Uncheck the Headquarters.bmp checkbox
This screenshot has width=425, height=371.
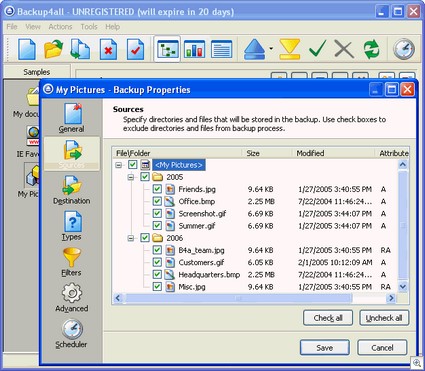coord(157,274)
